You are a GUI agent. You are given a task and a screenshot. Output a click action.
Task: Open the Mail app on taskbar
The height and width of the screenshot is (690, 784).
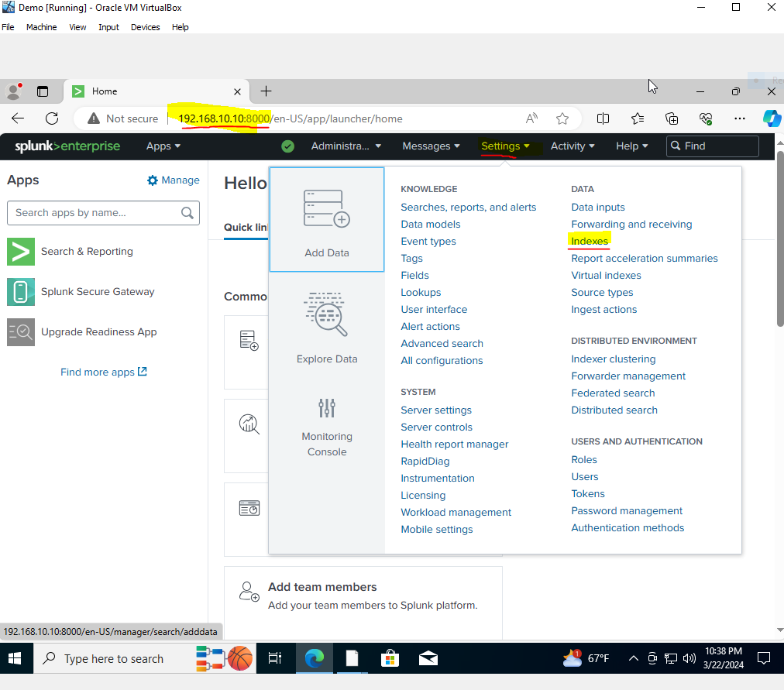click(428, 658)
